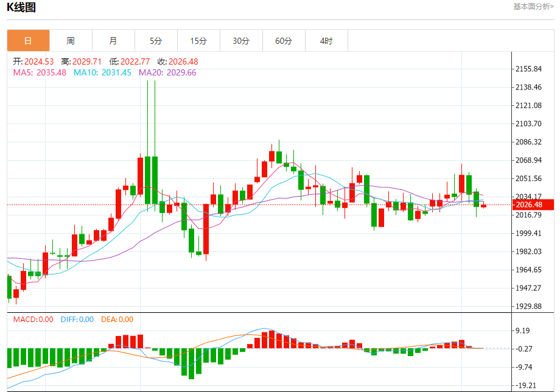Click the 收:2026.48 close price value
The width and height of the screenshot is (560, 392).
pyautogui.click(x=178, y=61)
